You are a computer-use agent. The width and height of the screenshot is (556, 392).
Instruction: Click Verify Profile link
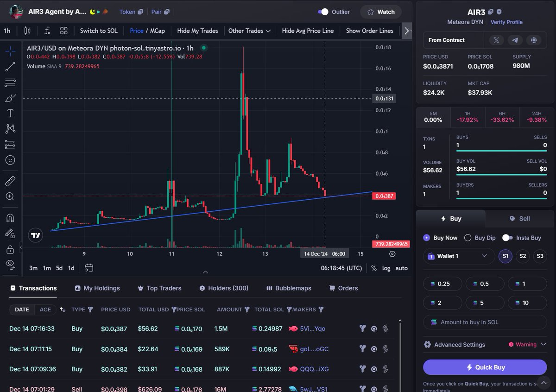(x=506, y=22)
